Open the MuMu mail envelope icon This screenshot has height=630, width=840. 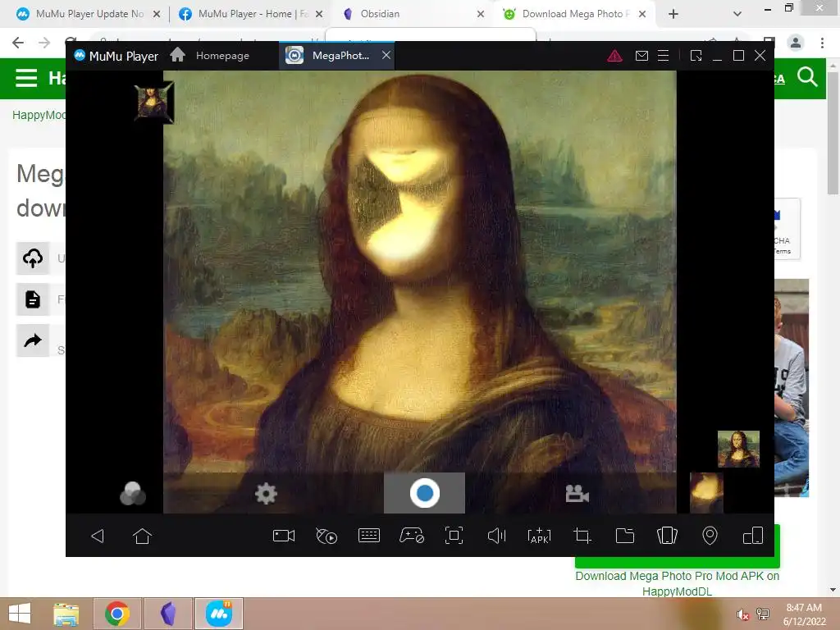coord(641,56)
